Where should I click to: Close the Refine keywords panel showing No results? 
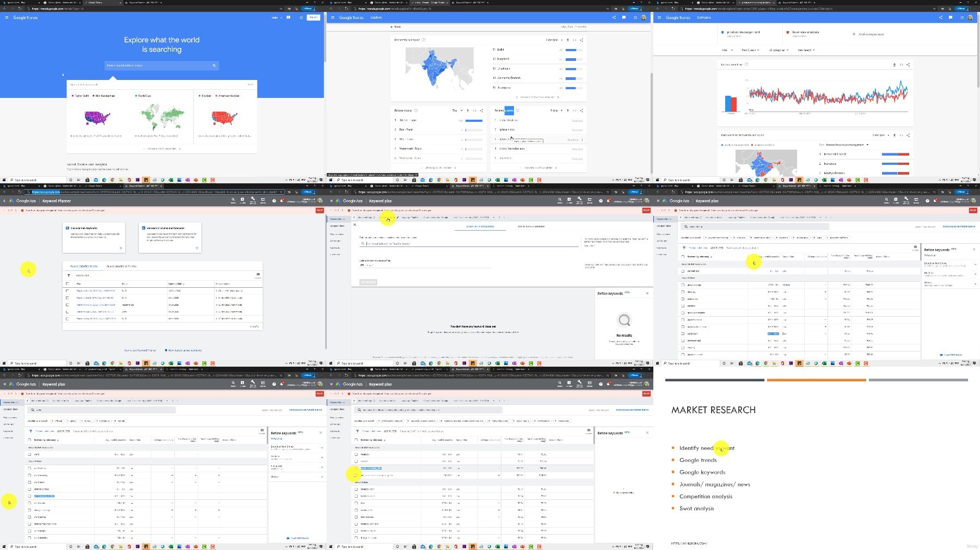point(647,293)
